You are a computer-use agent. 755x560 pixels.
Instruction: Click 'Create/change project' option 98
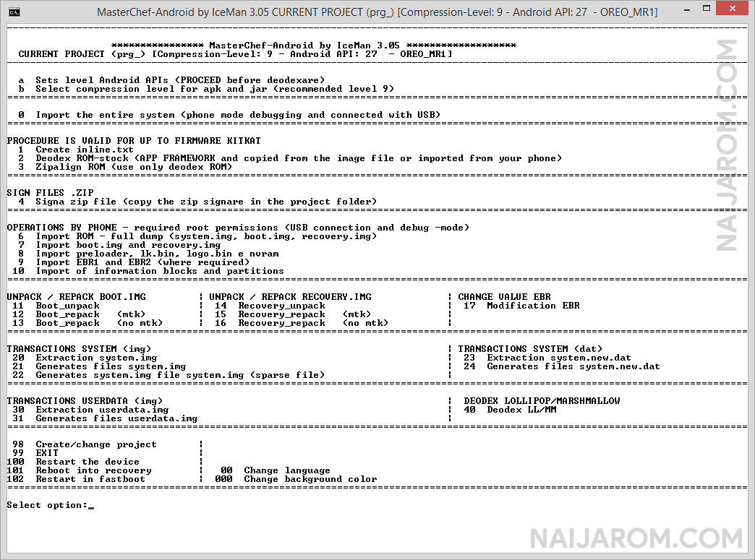[85, 444]
